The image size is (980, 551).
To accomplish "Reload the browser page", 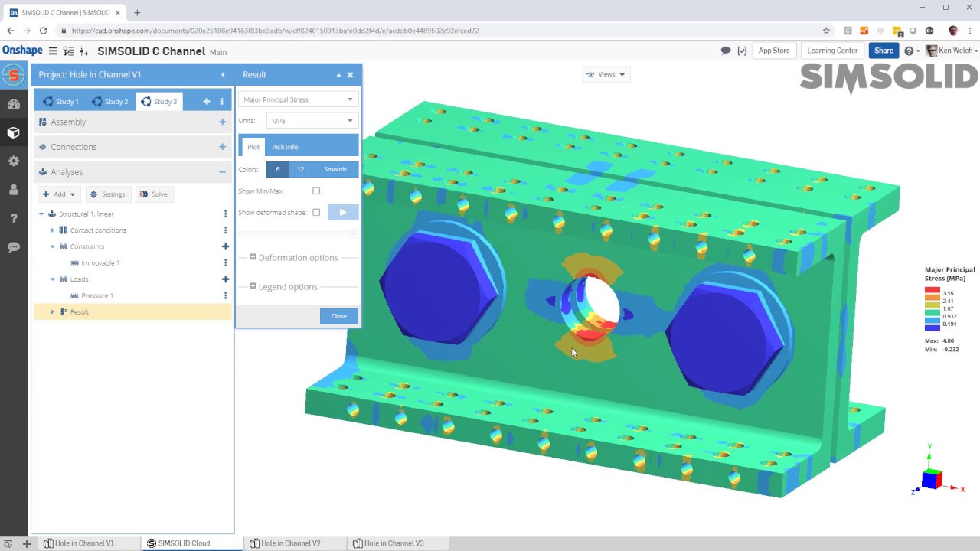I will coord(44,31).
